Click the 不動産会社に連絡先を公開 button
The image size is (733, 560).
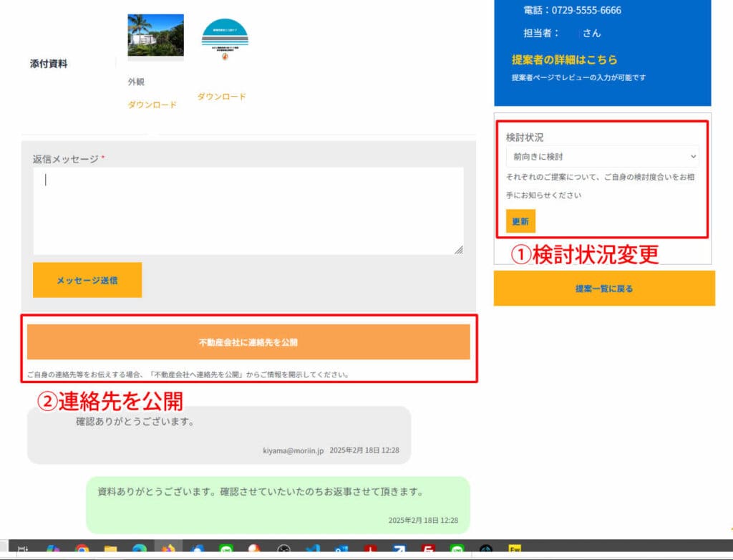click(248, 342)
